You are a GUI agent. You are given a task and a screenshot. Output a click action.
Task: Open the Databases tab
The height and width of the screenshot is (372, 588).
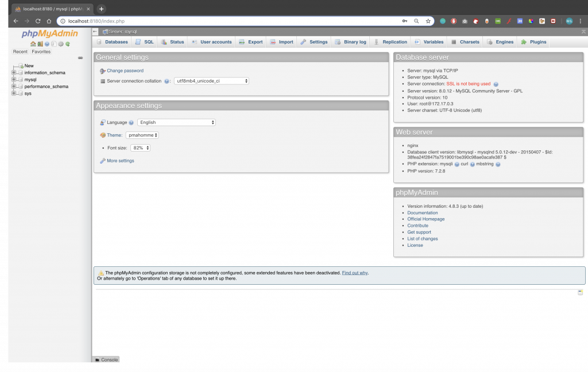pos(112,42)
